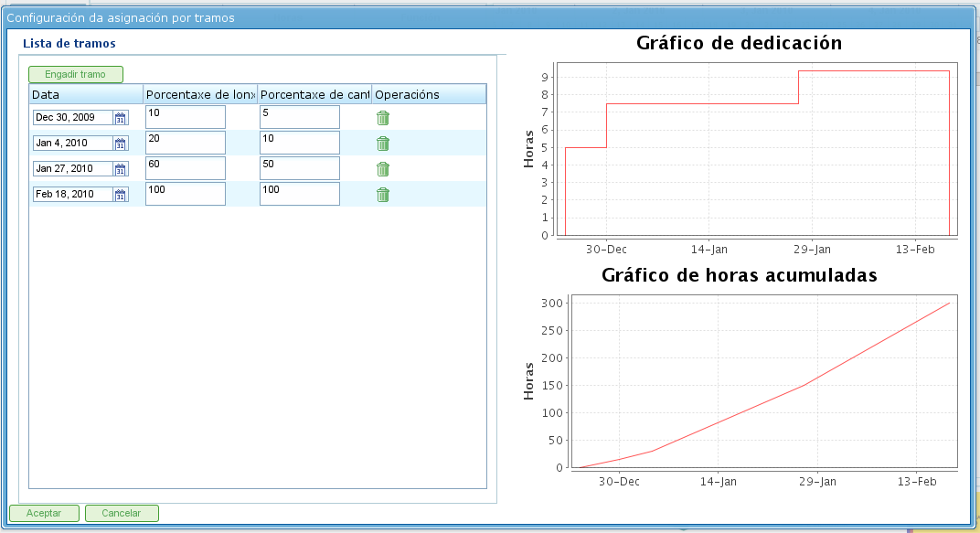Delete the Jan 4, 2010 tramo row
The width and height of the screenshot is (980, 533).
click(383, 144)
